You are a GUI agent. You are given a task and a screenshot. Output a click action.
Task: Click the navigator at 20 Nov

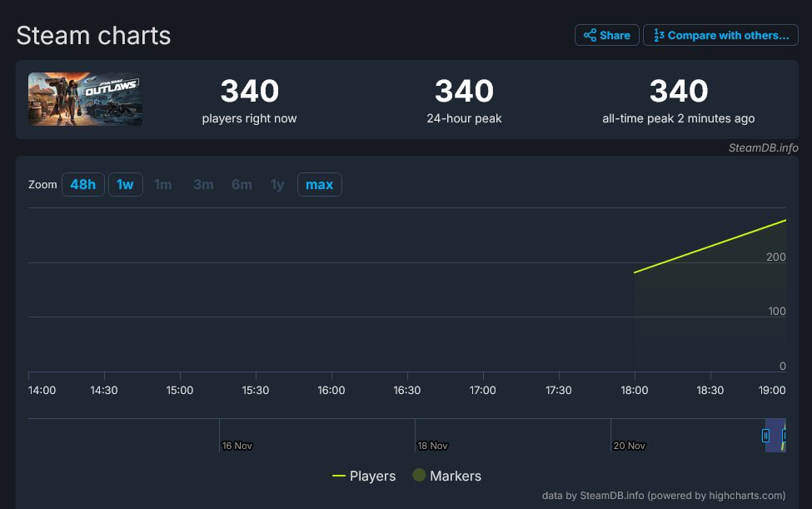point(630,446)
